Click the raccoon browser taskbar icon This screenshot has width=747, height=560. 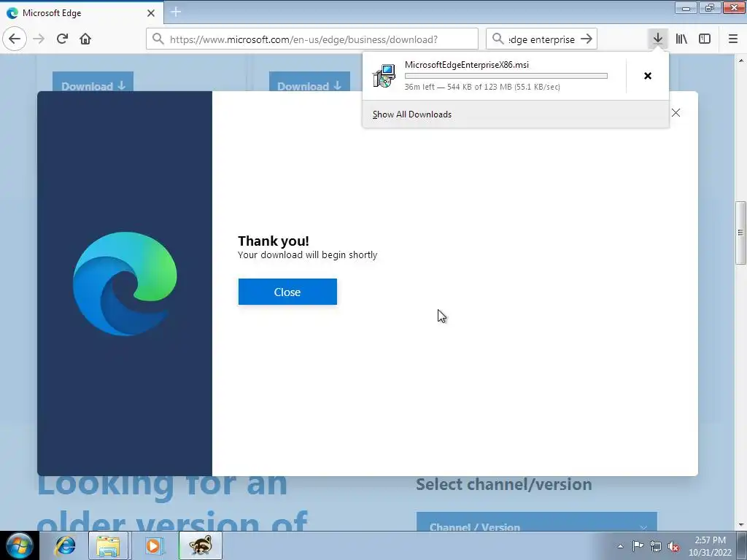(200, 545)
